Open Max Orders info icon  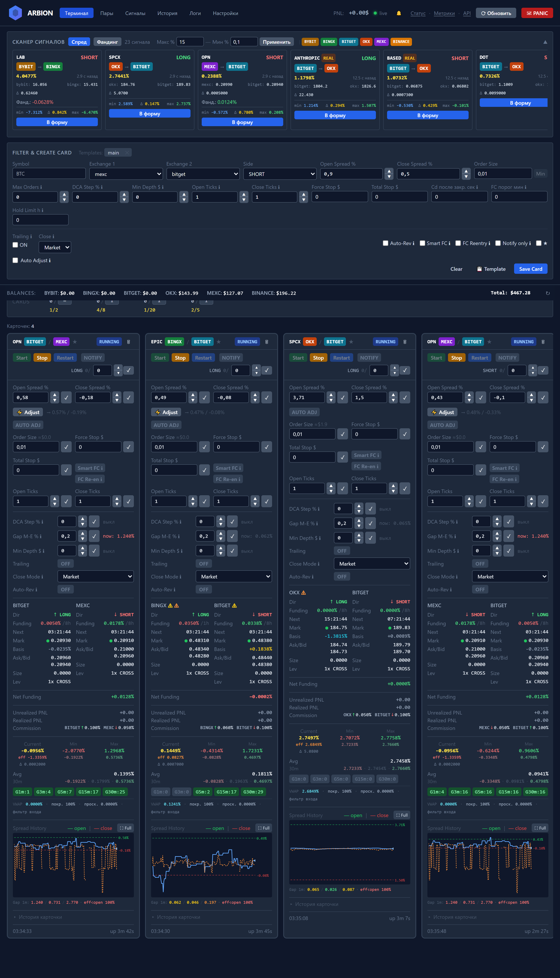pos(41,187)
